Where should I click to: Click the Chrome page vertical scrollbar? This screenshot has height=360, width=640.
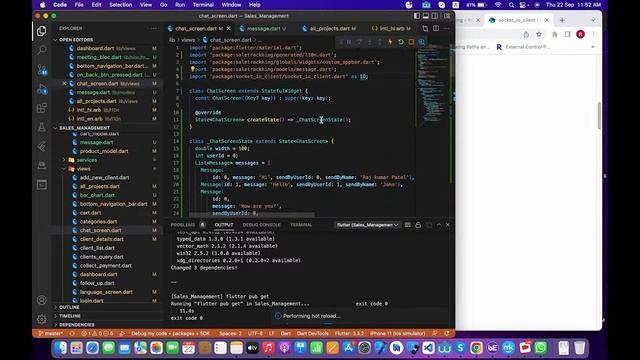tap(599, 116)
